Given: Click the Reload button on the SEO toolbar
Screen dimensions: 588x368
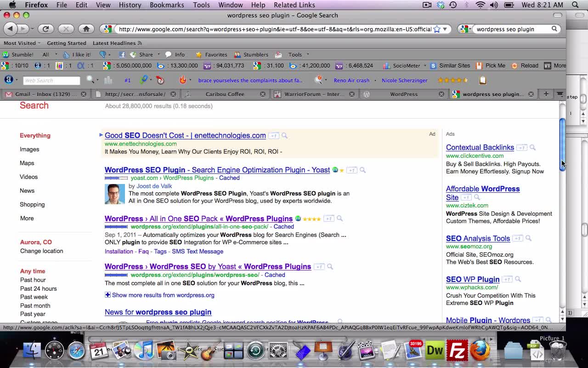Looking at the screenshot, I should pos(525,65).
